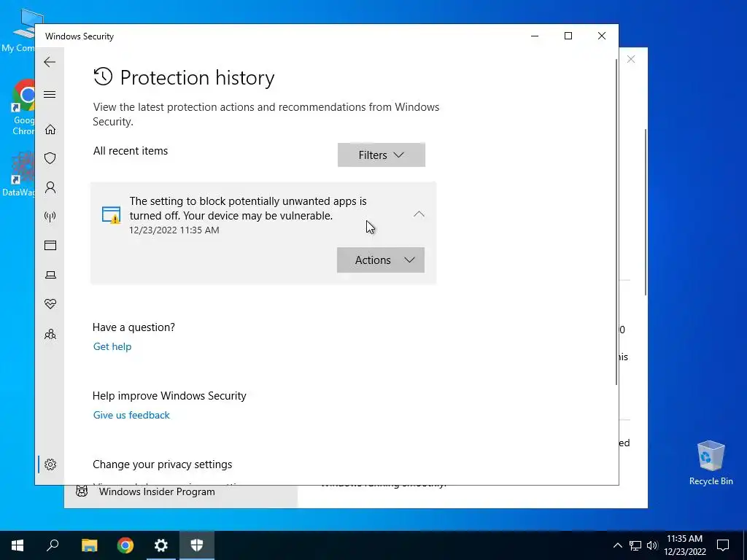Screen dimensions: 747x560
Task: Open the network tray icon
Action: (635, 545)
